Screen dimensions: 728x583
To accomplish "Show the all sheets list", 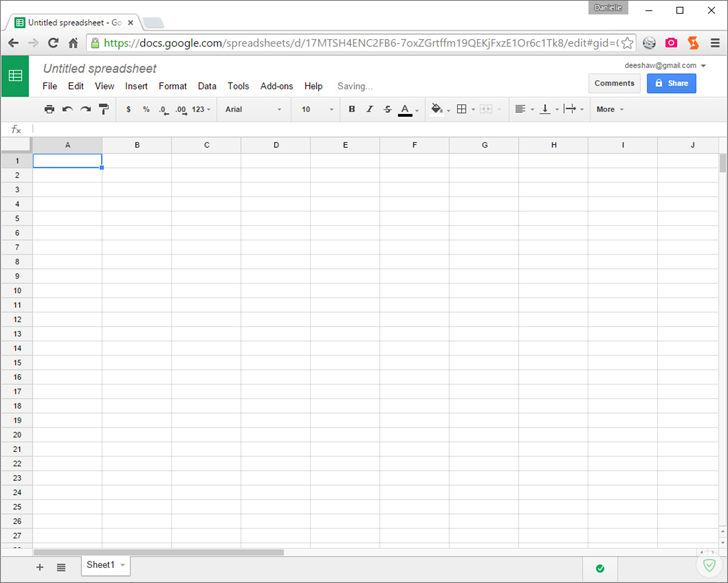I will pos(61,567).
